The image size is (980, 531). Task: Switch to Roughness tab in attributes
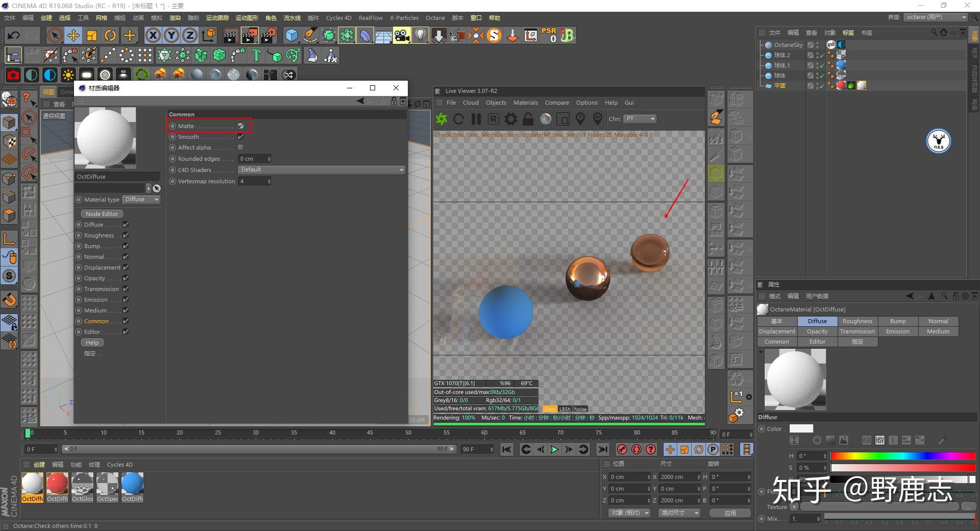pyautogui.click(x=857, y=321)
